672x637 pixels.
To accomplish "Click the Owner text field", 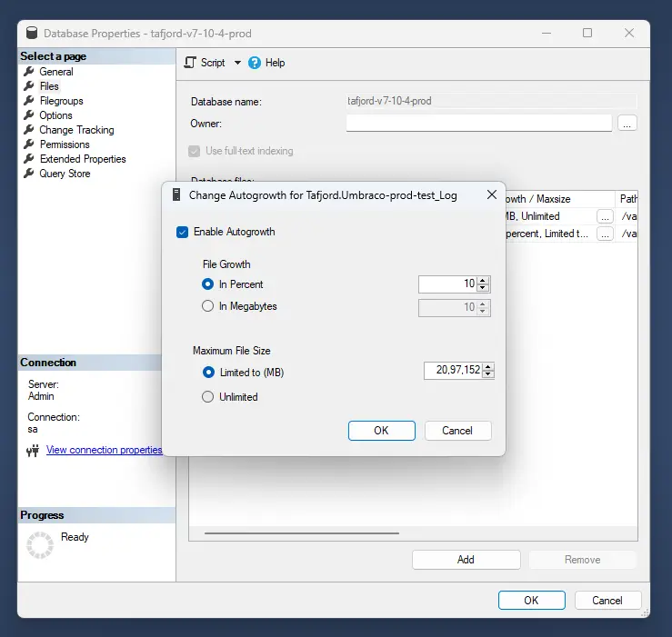I will 478,123.
